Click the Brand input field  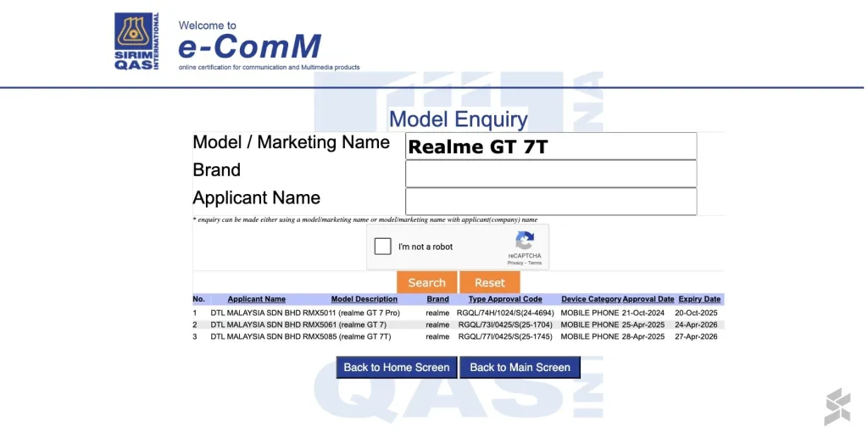(551, 174)
